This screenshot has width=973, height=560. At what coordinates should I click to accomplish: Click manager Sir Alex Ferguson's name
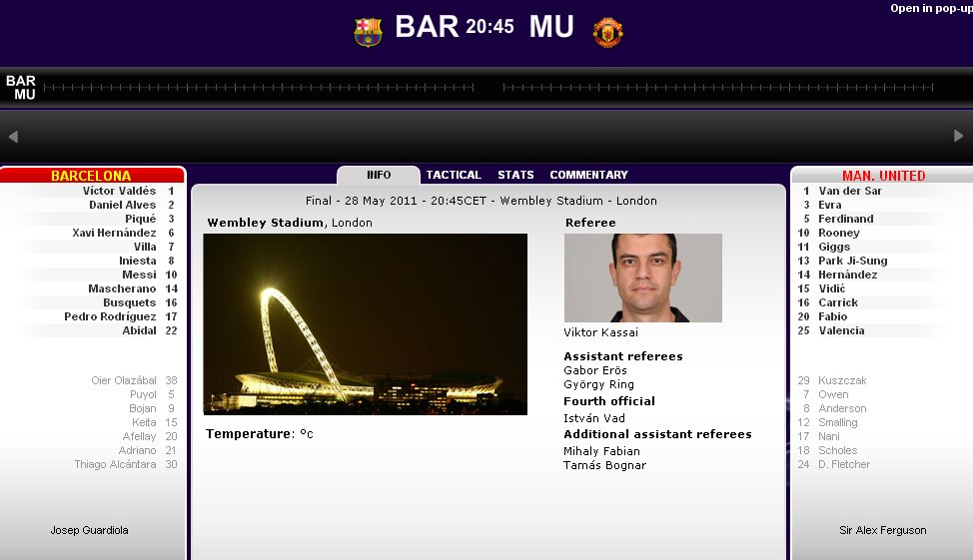point(883,530)
